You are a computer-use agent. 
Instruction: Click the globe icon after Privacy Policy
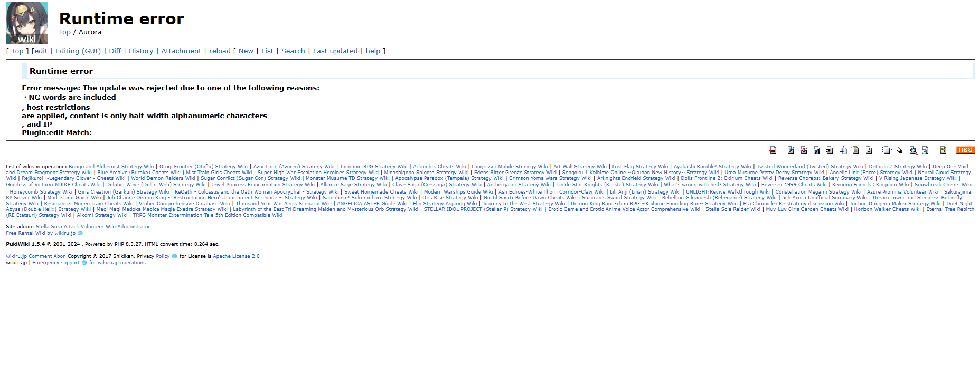tap(174, 256)
